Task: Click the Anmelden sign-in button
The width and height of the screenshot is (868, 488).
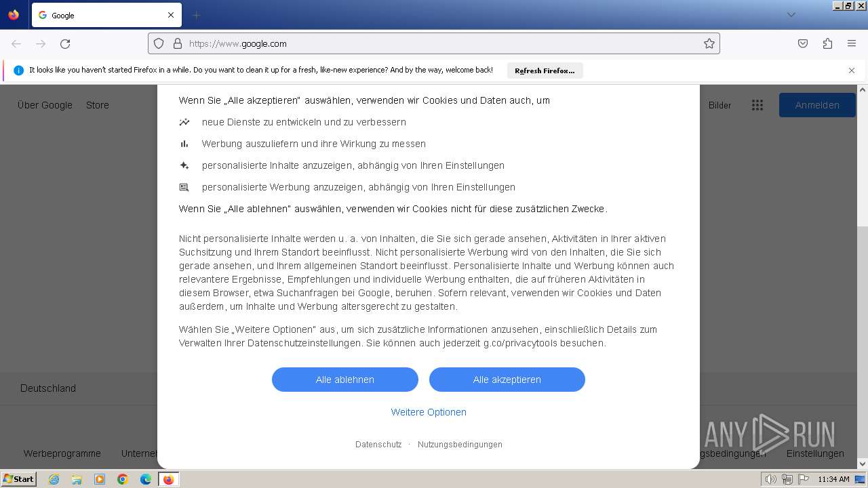Action: [817, 105]
